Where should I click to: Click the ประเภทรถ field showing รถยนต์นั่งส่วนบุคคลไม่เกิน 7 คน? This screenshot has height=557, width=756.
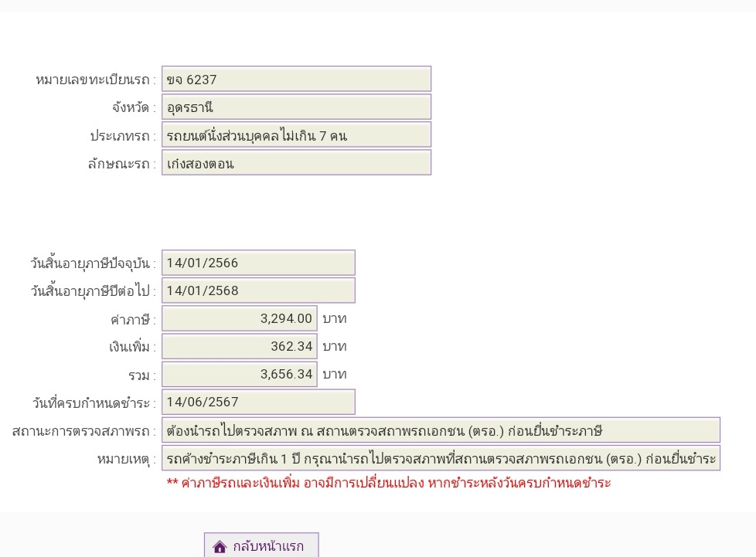coord(296,135)
